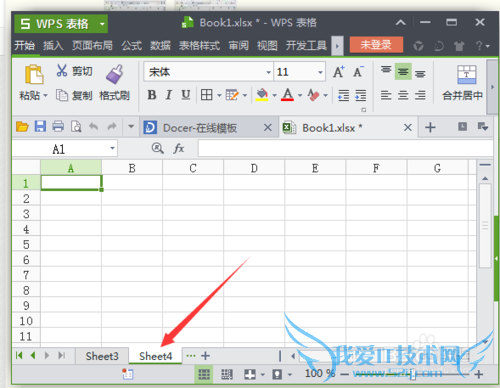Click the Not Logged In button
Screen dimensions: 500x388
[376, 45]
